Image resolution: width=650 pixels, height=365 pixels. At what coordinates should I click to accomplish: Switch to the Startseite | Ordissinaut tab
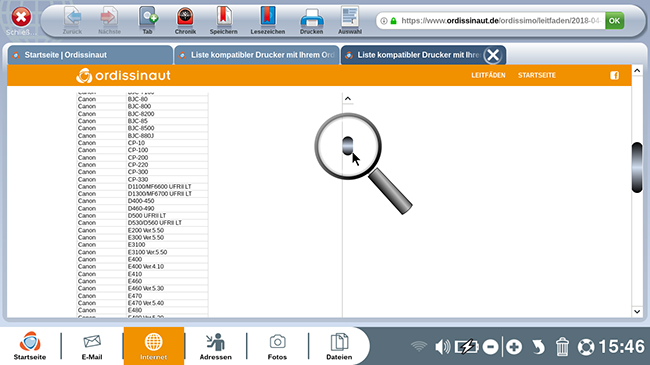coord(90,55)
